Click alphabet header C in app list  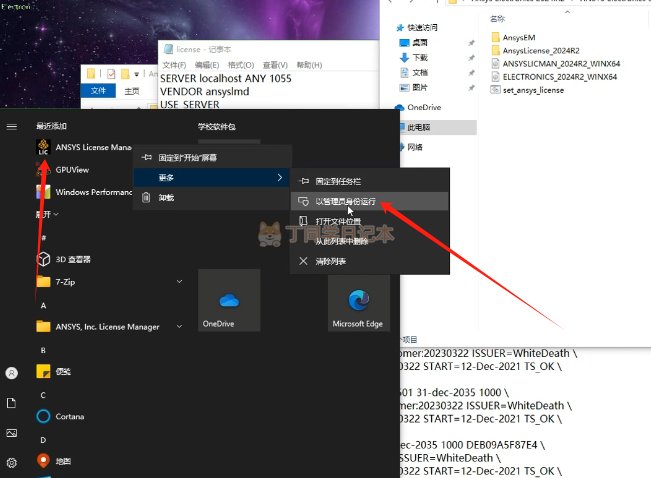43,395
